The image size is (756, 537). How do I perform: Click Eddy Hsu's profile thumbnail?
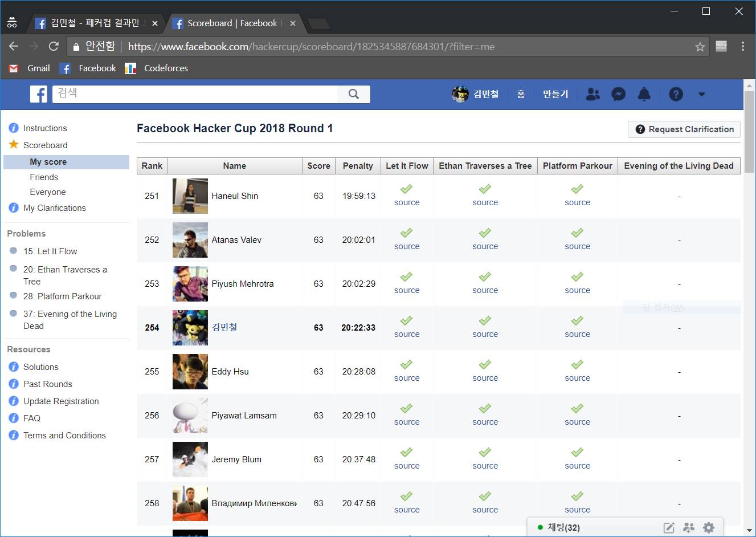pyautogui.click(x=190, y=372)
